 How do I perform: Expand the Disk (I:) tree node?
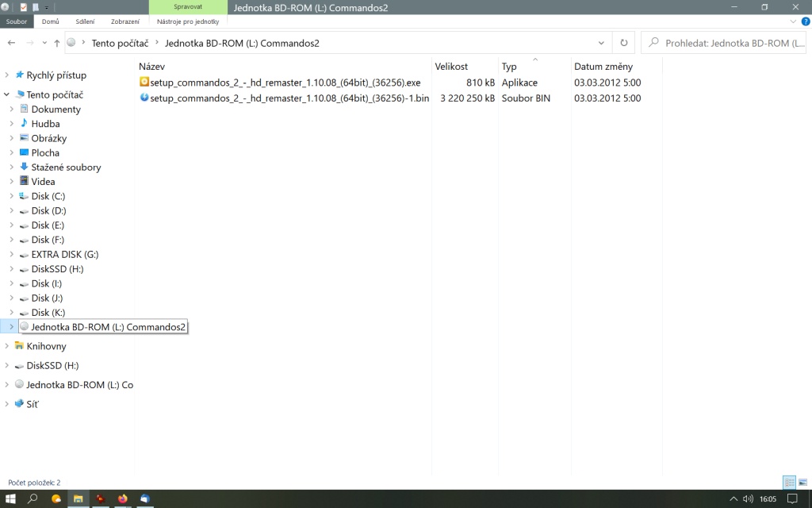point(11,283)
